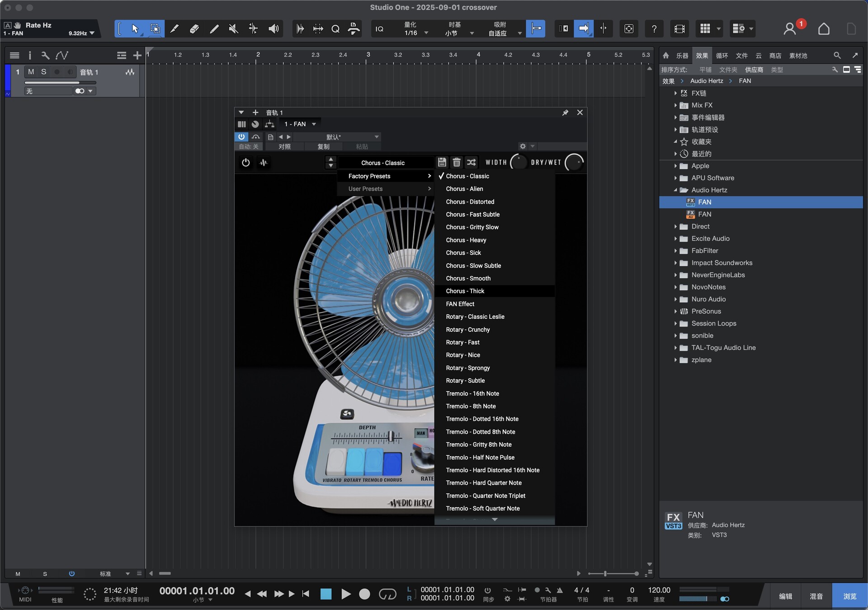
Task: Open the 默认 preset dropdown
Action: click(337, 137)
